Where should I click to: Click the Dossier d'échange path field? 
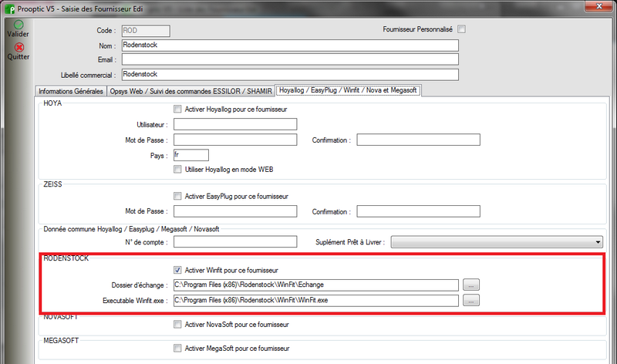[x=316, y=285]
